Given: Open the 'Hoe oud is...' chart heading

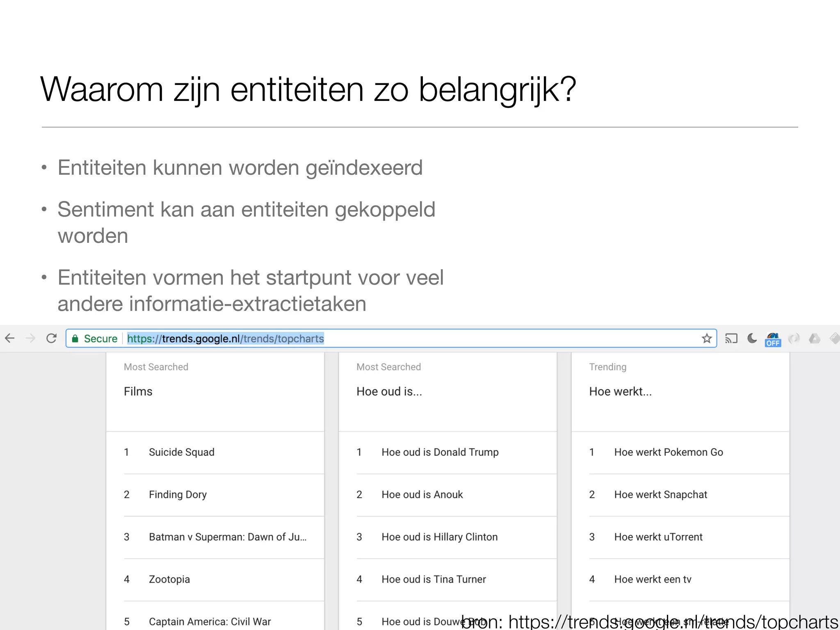Looking at the screenshot, I should point(389,391).
